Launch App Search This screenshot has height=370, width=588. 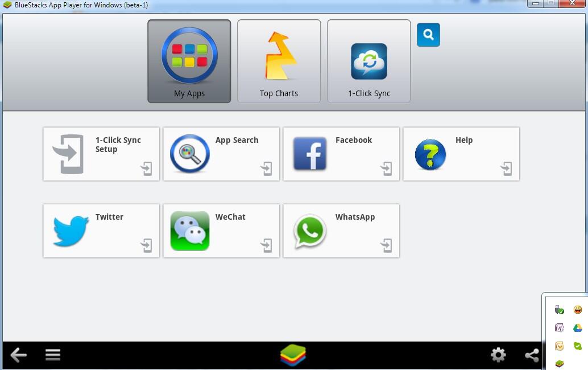point(221,153)
